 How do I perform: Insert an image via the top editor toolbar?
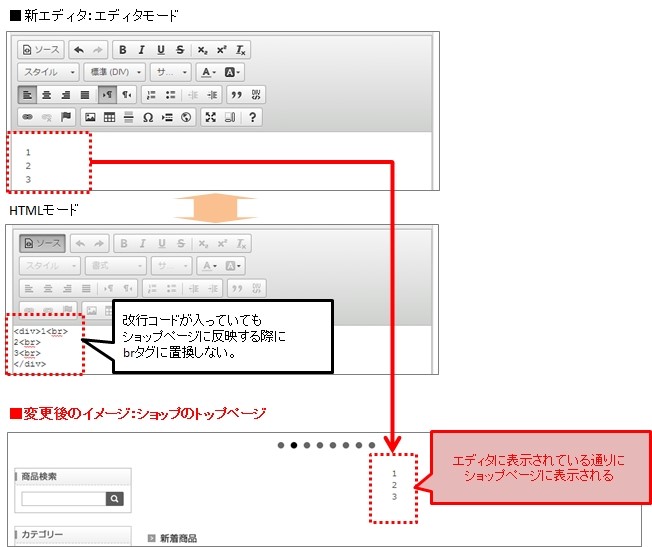pyautogui.click(x=90, y=117)
